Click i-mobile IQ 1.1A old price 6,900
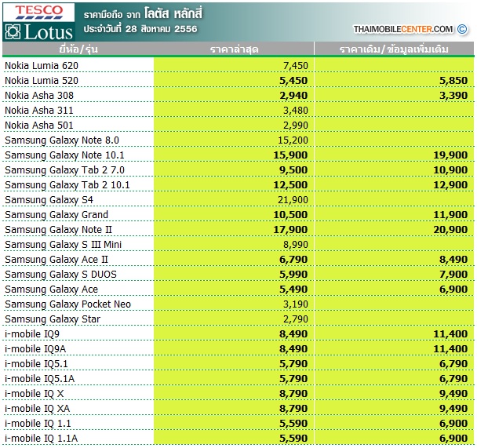The width and height of the screenshot is (477, 448). (453, 439)
